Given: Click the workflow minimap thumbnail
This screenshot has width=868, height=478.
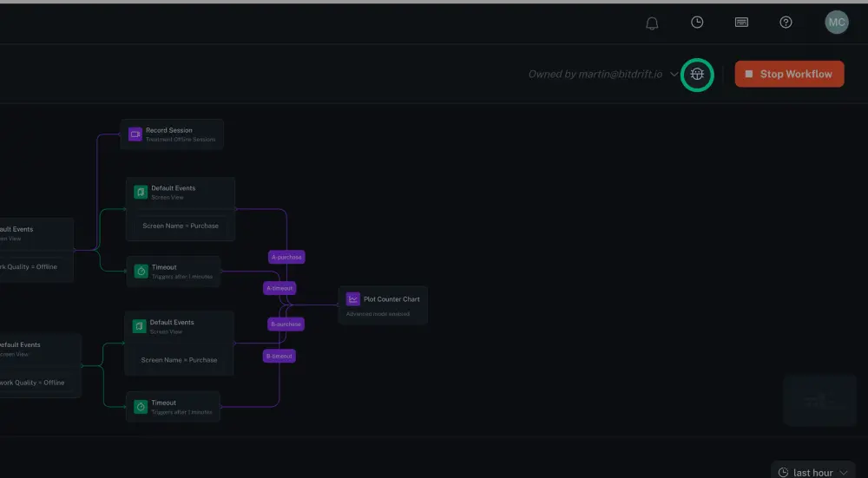Looking at the screenshot, I should (819, 400).
